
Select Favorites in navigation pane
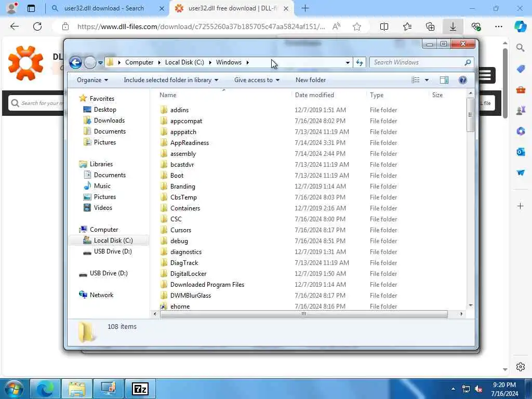[102, 98]
